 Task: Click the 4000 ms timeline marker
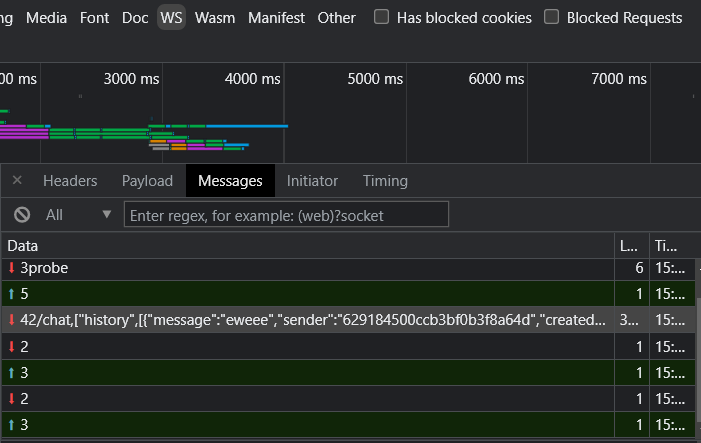click(x=254, y=79)
